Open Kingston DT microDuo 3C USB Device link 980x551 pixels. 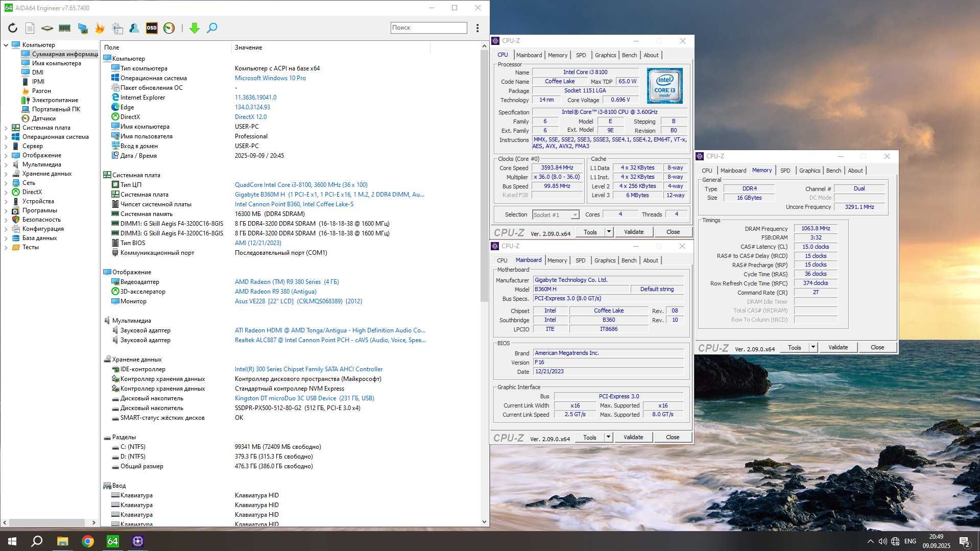[x=304, y=398]
